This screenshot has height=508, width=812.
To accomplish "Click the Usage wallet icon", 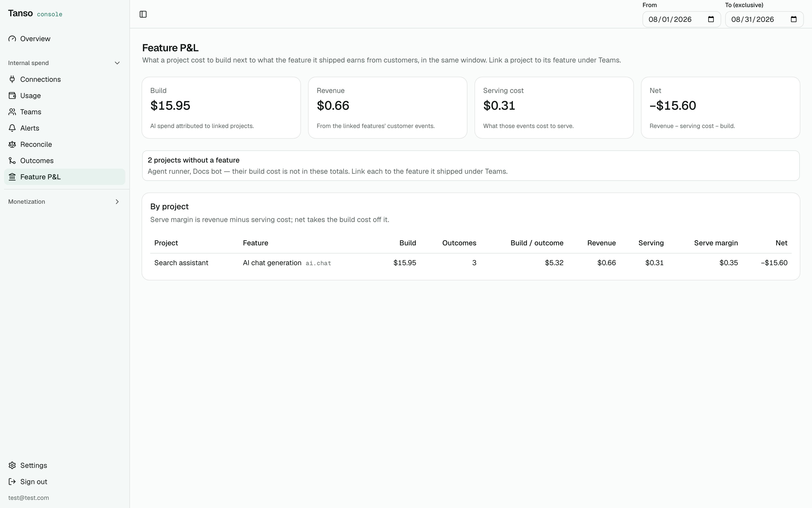I will coord(12,96).
